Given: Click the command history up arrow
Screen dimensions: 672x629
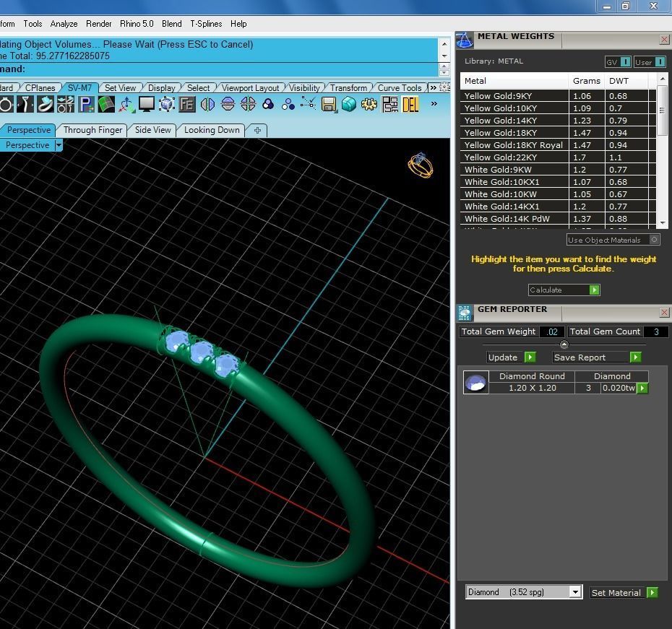Looking at the screenshot, I should pos(444,44).
